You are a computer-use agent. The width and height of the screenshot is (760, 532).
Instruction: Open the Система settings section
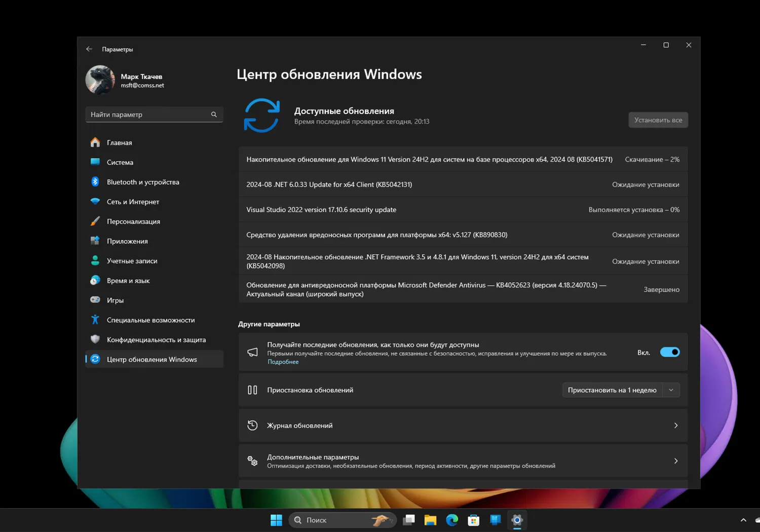[154, 162]
